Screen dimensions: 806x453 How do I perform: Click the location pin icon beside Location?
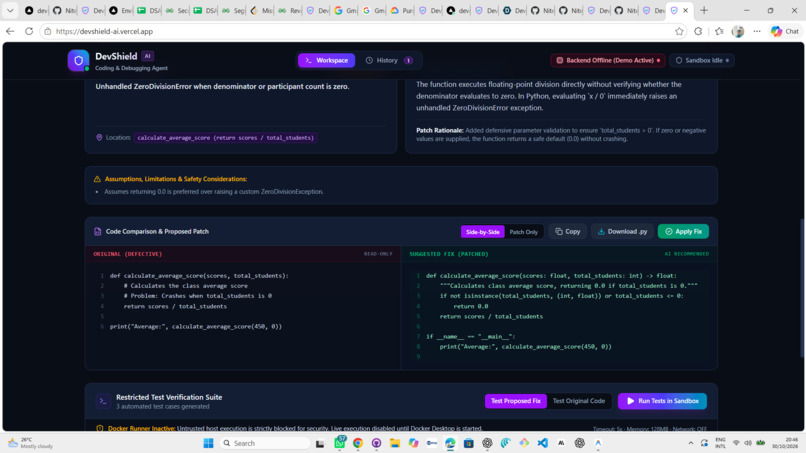tap(99, 138)
